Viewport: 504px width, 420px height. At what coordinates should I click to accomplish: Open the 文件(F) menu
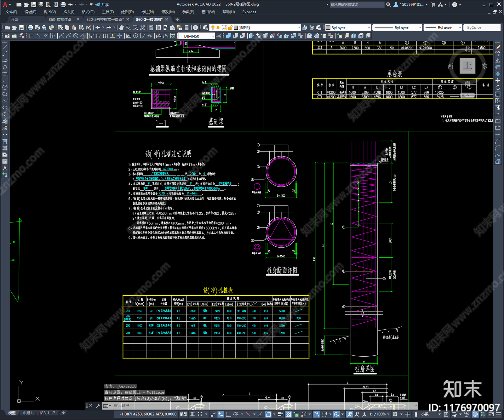tap(11, 12)
